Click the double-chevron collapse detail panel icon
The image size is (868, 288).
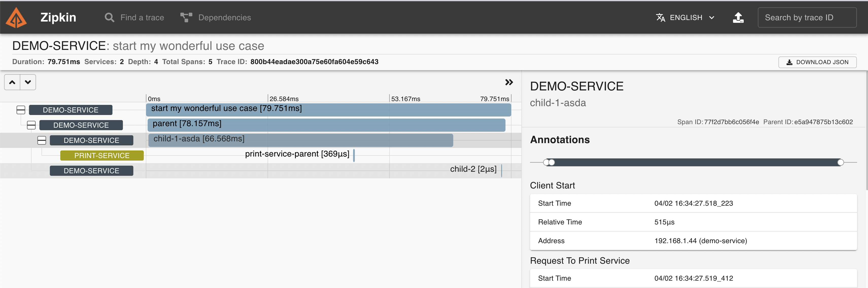509,82
